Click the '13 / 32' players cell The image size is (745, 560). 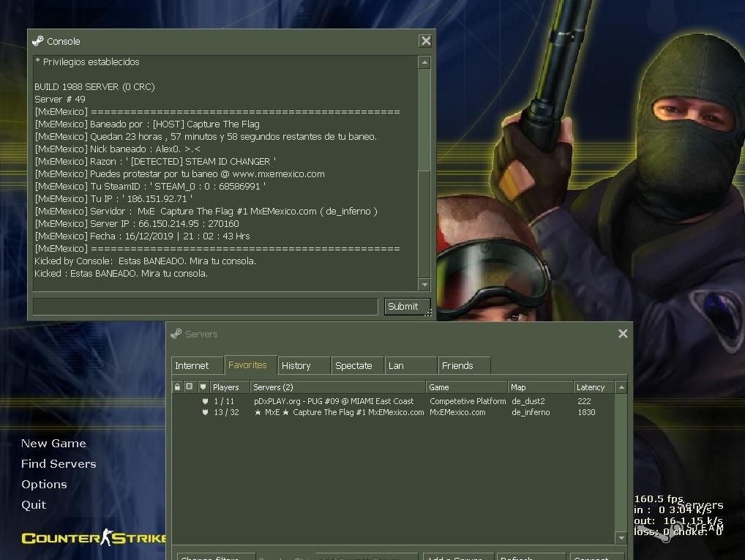(x=226, y=412)
